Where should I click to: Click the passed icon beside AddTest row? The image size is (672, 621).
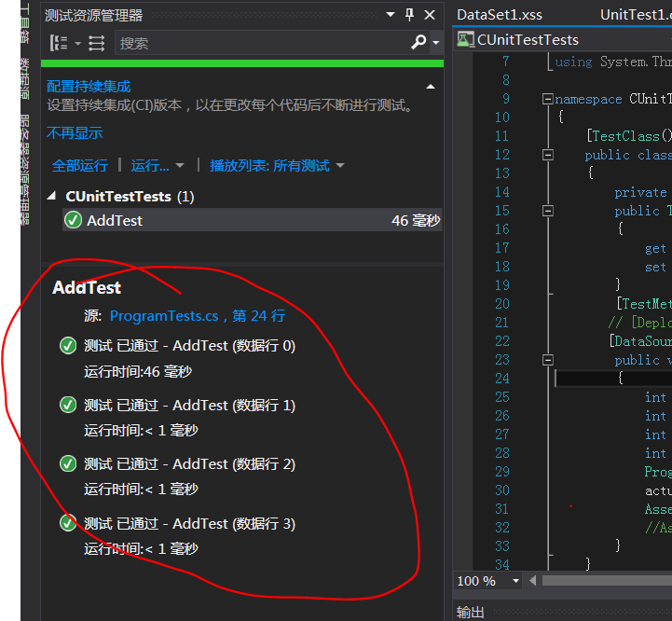(74, 220)
